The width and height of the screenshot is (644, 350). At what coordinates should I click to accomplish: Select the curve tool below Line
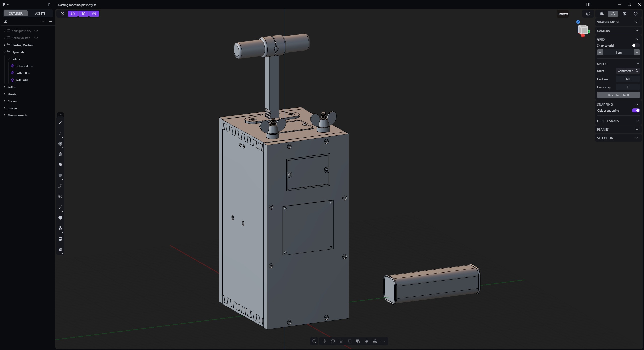(60, 133)
